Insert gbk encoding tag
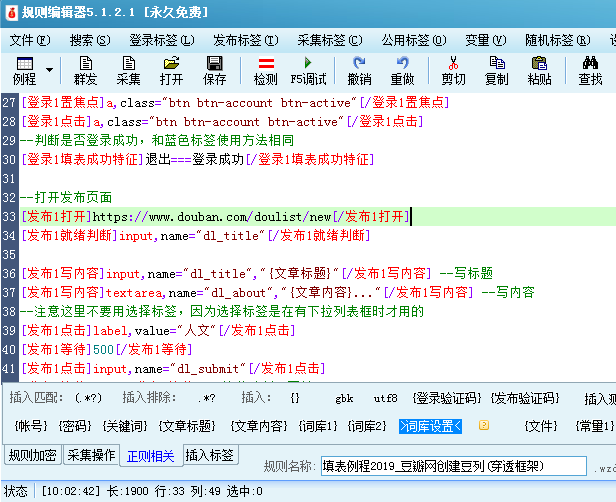This screenshot has height=502, width=616. coord(344,398)
